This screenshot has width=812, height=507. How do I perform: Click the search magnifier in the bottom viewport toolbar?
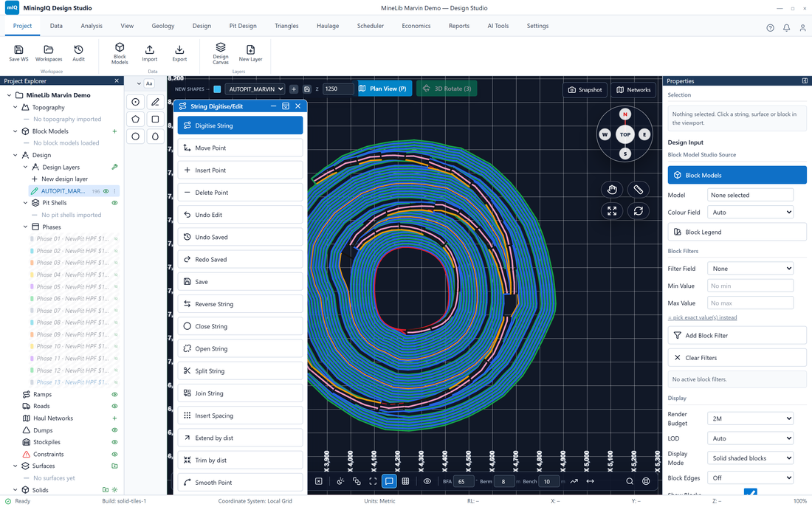(630, 481)
